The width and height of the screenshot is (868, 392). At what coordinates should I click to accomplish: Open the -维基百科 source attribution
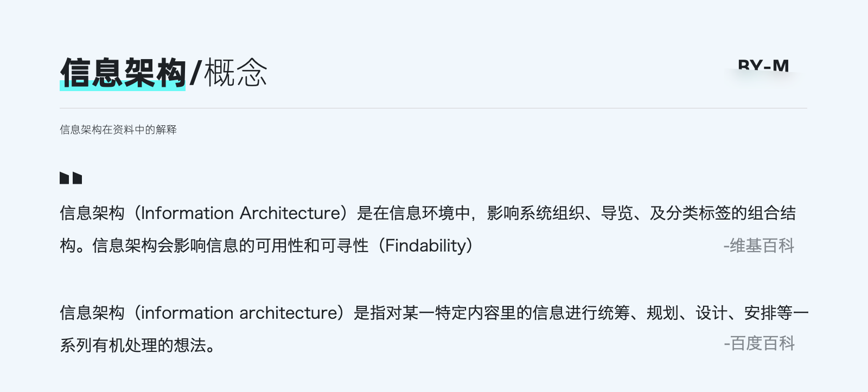point(758,246)
